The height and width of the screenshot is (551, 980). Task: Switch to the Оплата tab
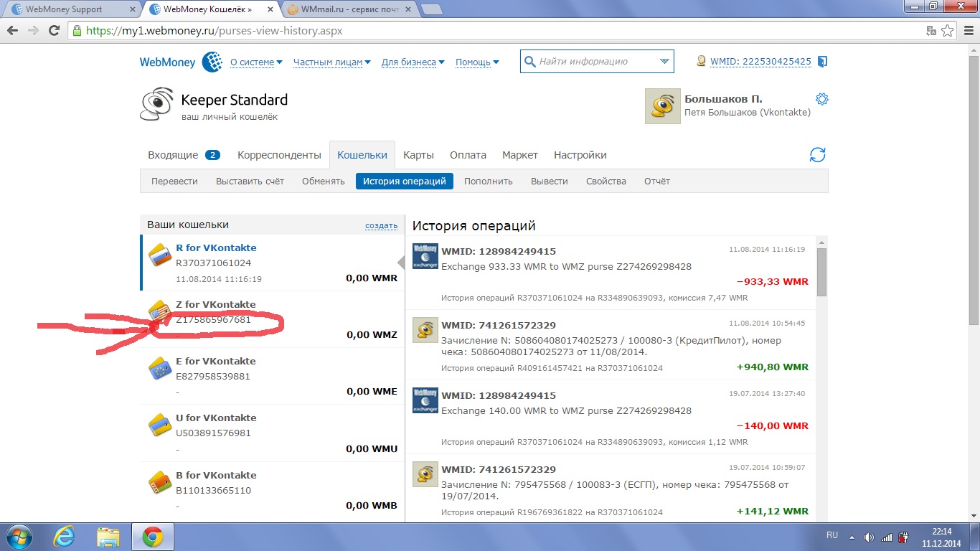[468, 155]
